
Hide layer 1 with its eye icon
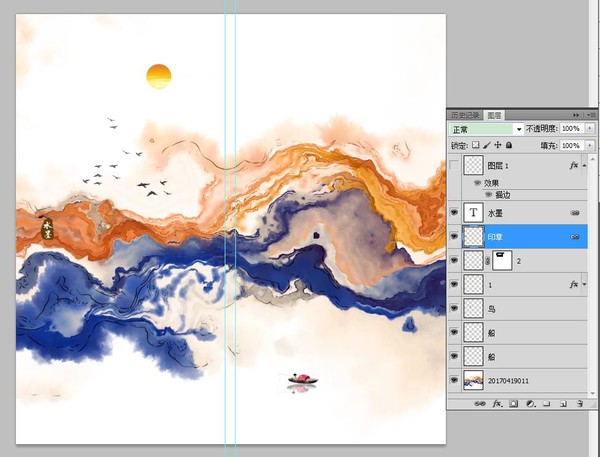[x=454, y=284]
